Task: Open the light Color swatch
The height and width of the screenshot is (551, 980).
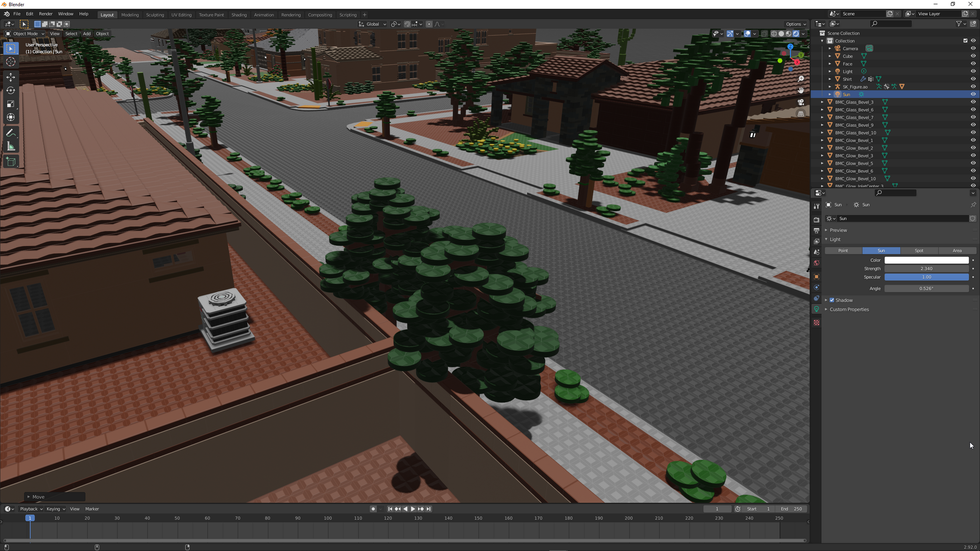Action: coord(926,260)
